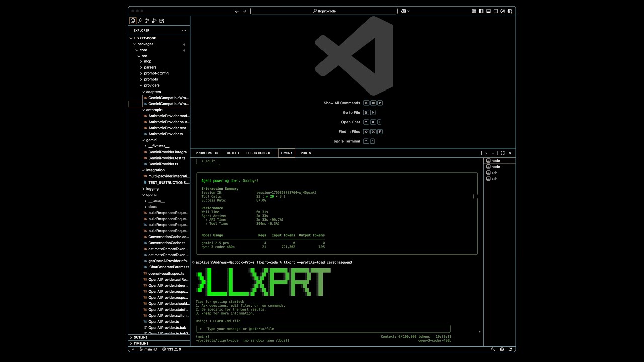This screenshot has height=362, width=644.
Task: Click the llxprt-code command center search box
Action: pyautogui.click(x=324, y=11)
